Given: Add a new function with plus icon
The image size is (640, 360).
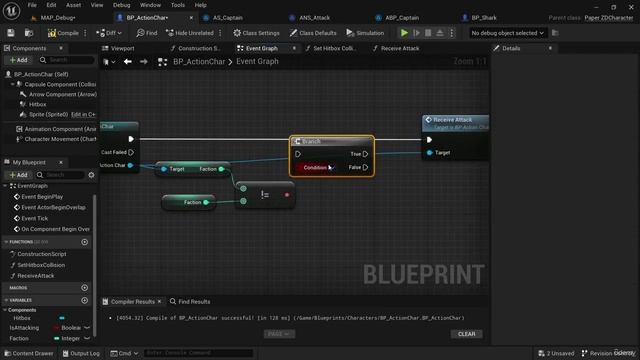Looking at the screenshot, I should coord(84,242).
